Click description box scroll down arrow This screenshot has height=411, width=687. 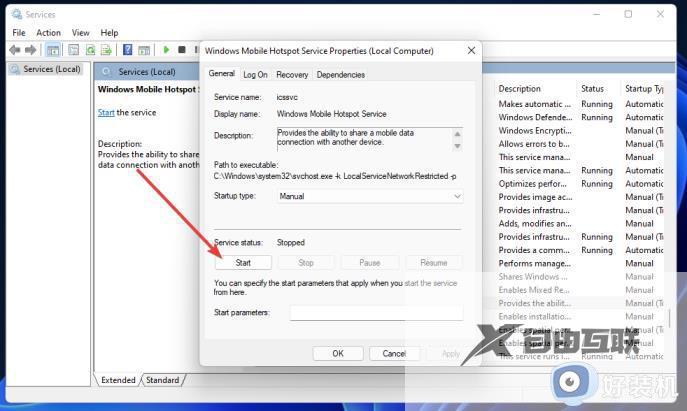457,146
